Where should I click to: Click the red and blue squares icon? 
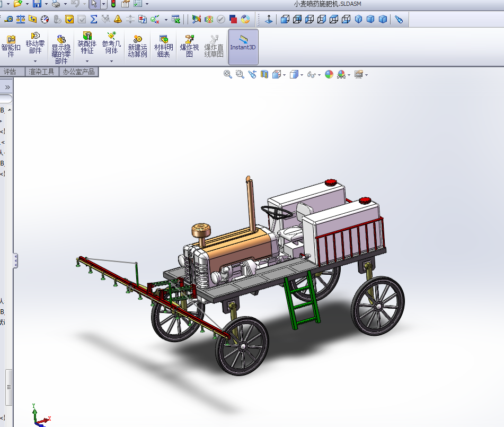pos(233,19)
